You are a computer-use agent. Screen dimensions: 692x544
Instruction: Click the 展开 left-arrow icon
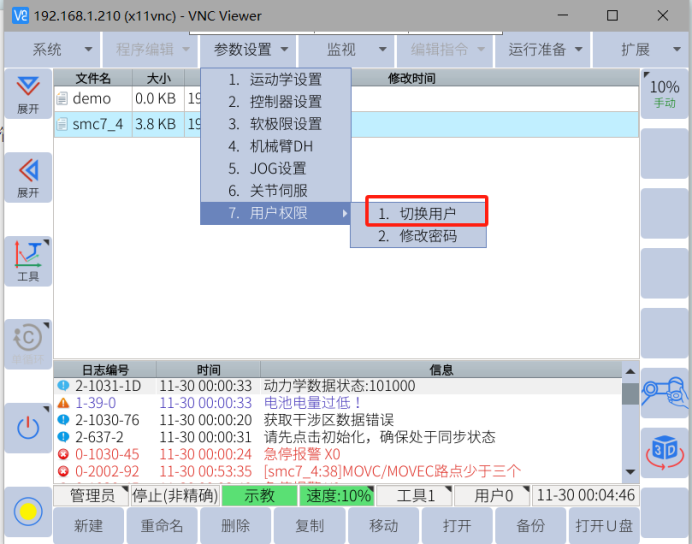pos(28,177)
